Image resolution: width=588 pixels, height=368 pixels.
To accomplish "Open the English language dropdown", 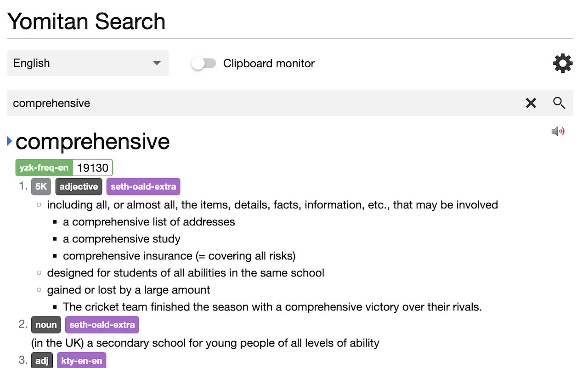I will 88,63.
